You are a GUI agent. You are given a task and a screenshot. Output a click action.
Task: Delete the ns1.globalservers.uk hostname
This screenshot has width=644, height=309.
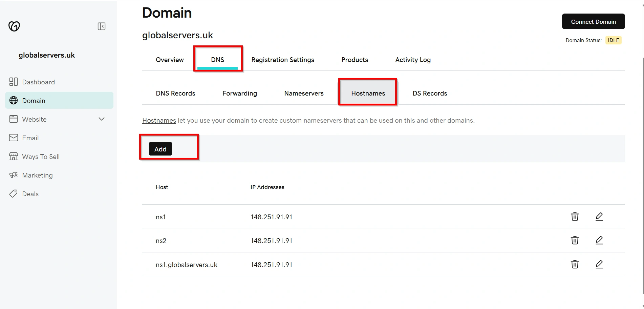(x=575, y=264)
